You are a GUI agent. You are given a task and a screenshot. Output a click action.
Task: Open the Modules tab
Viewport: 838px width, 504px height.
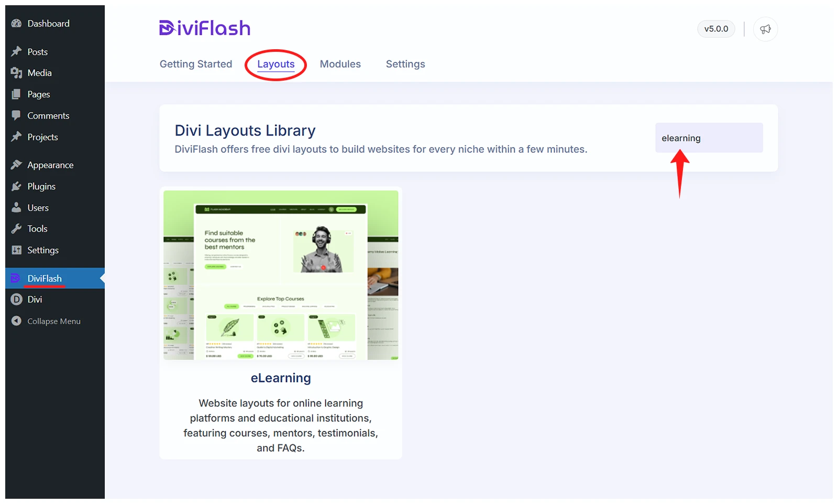coord(340,64)
